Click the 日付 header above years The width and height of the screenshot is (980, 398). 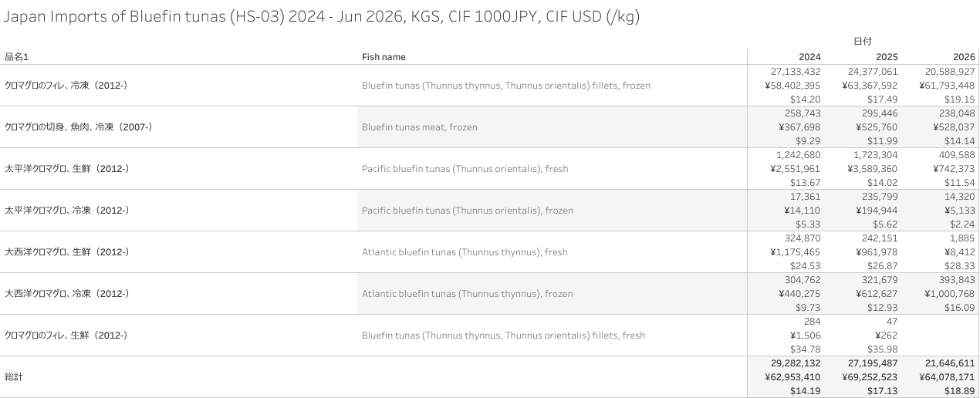[863, 41]
